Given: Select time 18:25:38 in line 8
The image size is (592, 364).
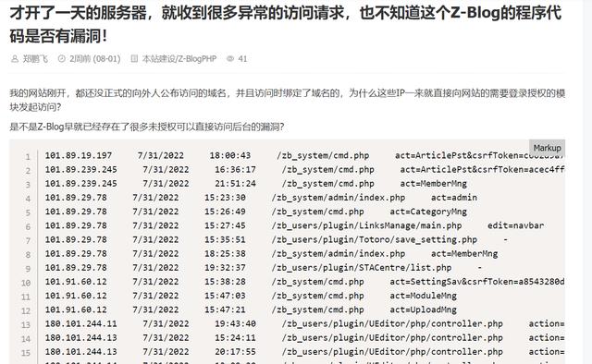Looking at the screenshot, I should (225, 253).
